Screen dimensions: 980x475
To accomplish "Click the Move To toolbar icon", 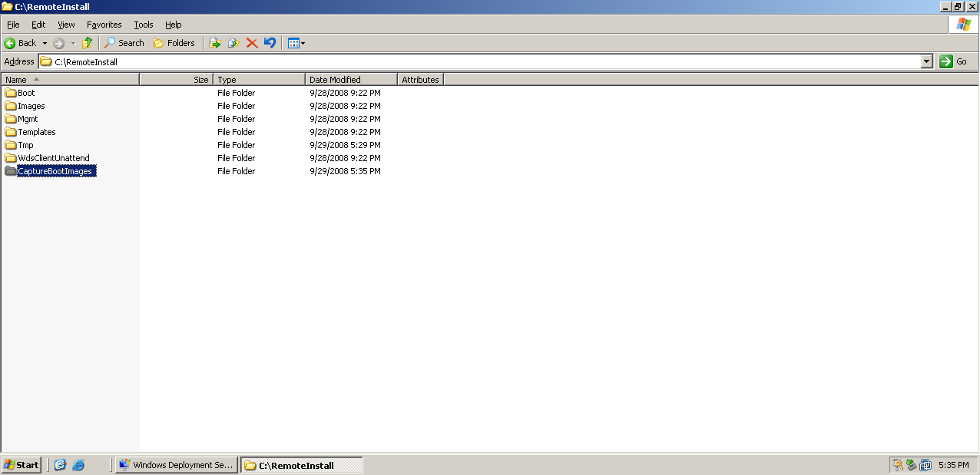I will pos(215,43).
